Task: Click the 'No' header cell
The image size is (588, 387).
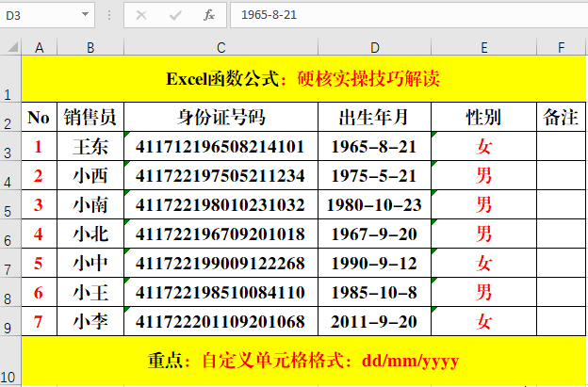Action: pyautogui.click(x=39, y=117)
